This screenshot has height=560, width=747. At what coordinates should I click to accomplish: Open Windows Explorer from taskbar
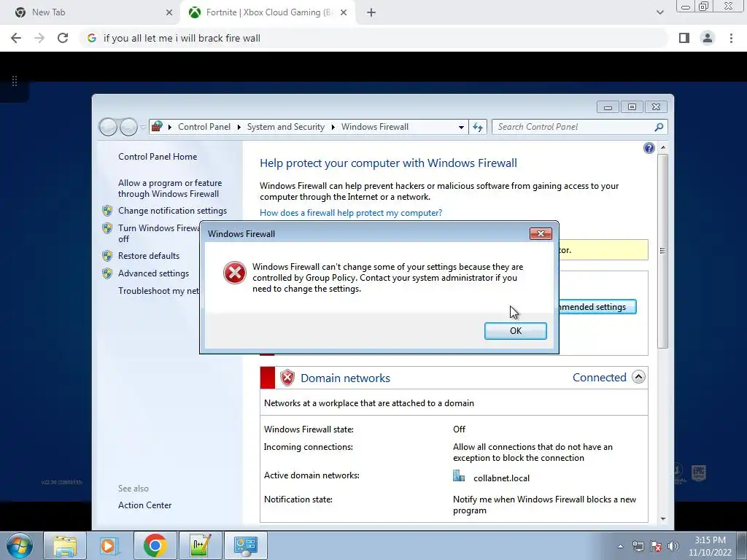point(65,545)
